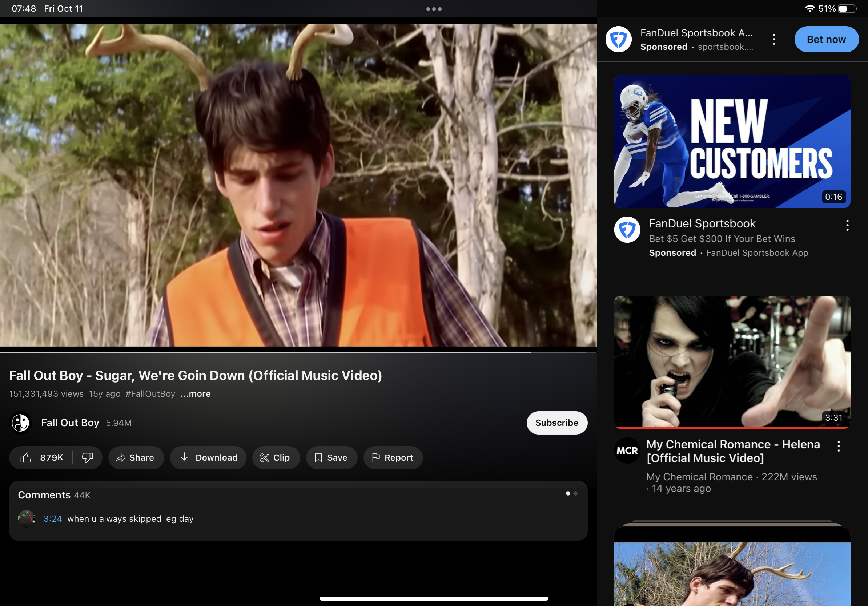
Task: Share the Fall Out Boy video
Action: click(136, 457)
